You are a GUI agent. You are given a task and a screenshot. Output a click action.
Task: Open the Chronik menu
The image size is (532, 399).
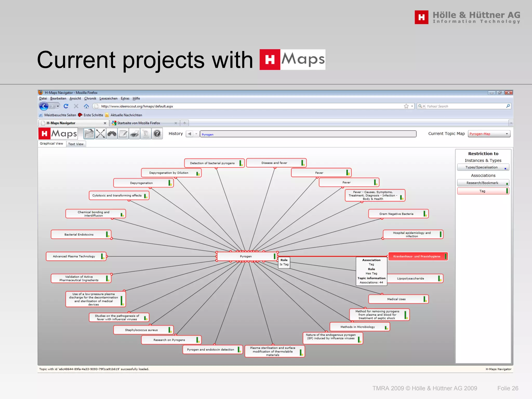coord(90,98)
